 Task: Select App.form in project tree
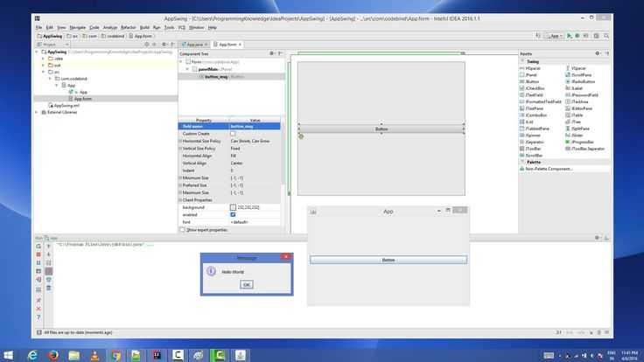(x=82, y=99)
